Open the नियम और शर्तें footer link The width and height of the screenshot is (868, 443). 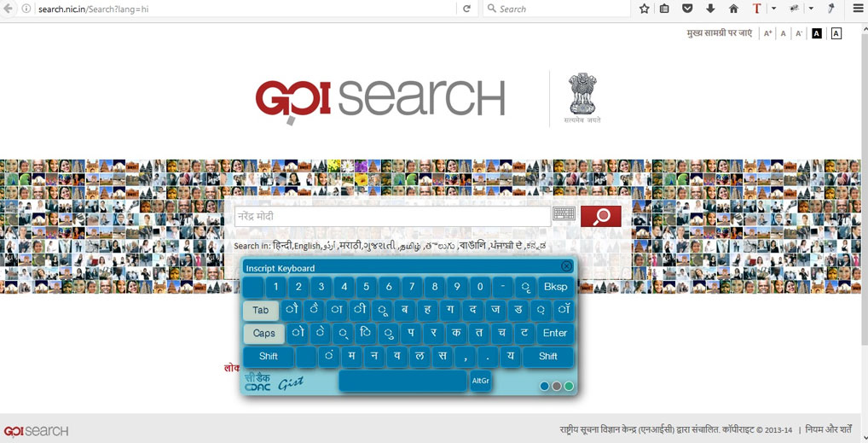click(x=829, y=429)
